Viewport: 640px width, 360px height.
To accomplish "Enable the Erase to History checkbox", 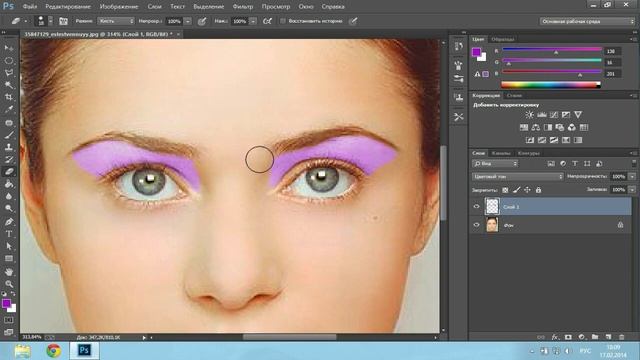I will [282, 21].
